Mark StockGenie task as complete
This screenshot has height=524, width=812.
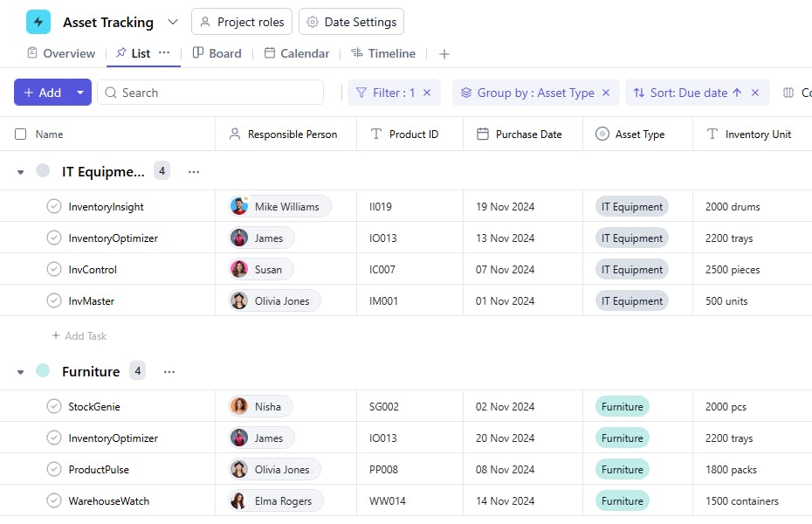click(x=54, y=407)
